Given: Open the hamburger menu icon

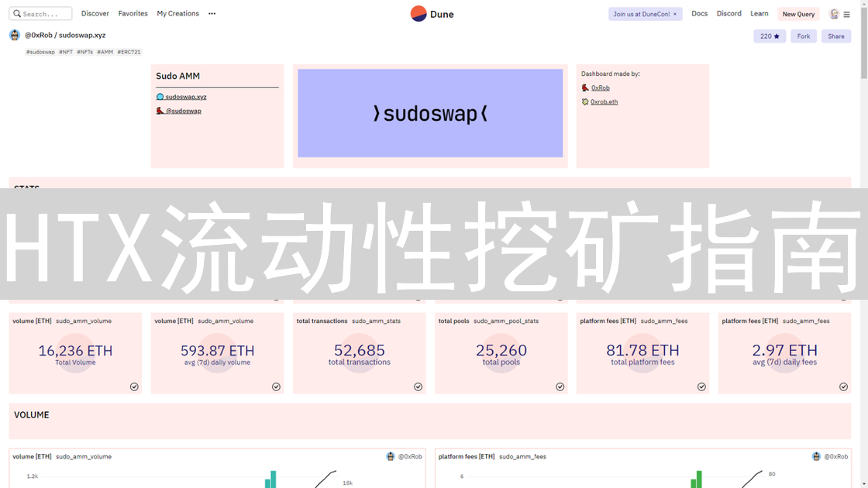Looking at the screenshot, I should coord(846,15).
